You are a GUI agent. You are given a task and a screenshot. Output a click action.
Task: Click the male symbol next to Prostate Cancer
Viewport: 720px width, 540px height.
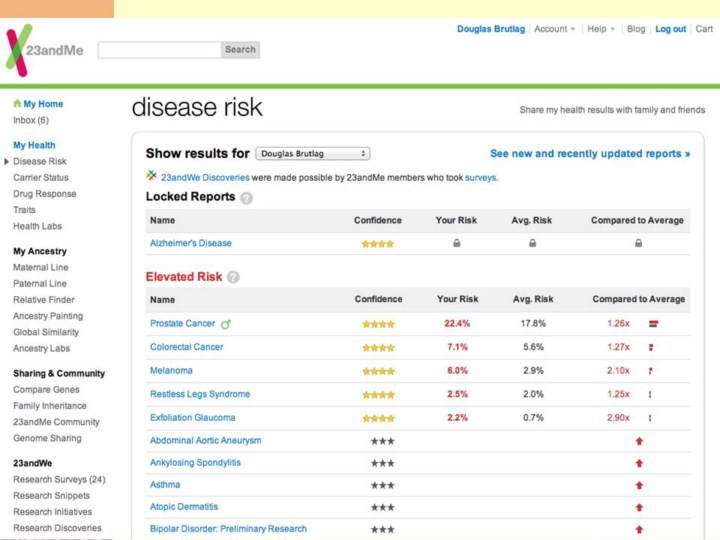pyautogui.click(x=226, y=324)
